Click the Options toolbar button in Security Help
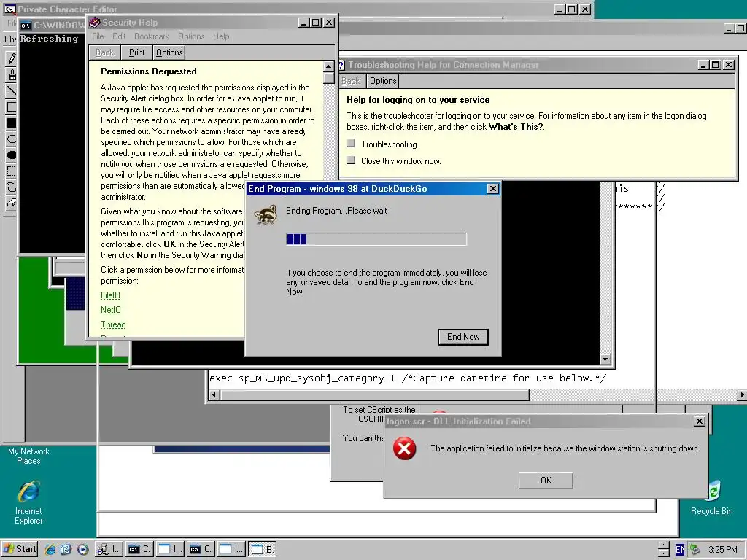This screenshot has width=747, height=560. (x=169, y=52)
